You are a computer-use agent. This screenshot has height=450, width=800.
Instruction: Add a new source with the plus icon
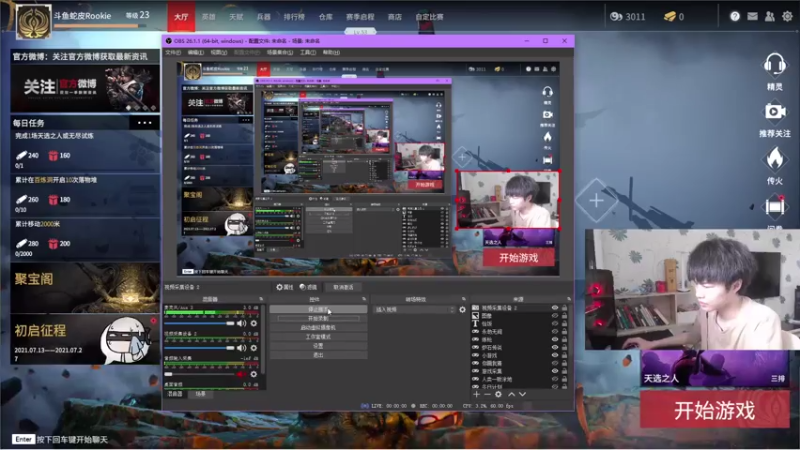pos(476,394)
